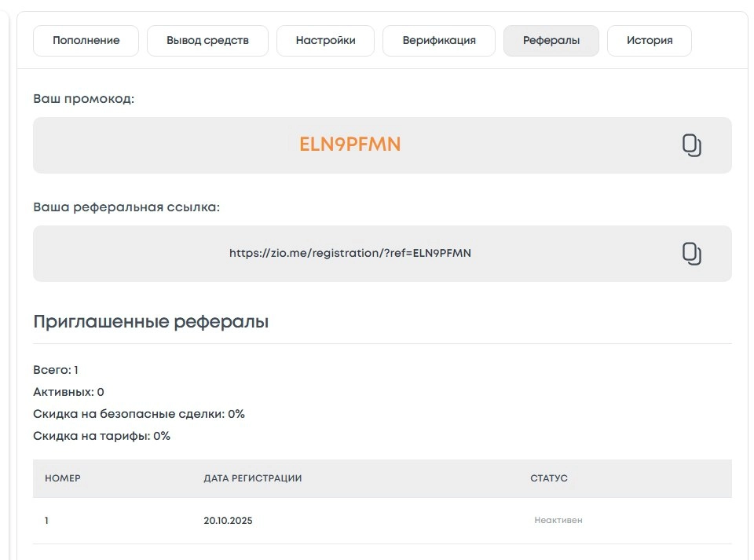Click the Активных: 0 counter
The width and height of the screenshot is (754, 560).
tap(69, 392)
